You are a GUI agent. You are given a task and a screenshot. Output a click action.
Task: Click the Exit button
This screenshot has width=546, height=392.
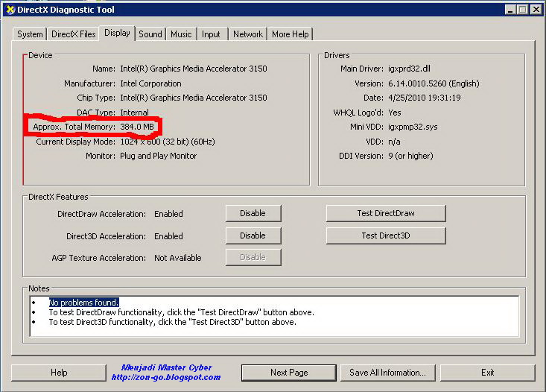pyautogui.click(x=487, y=373)
